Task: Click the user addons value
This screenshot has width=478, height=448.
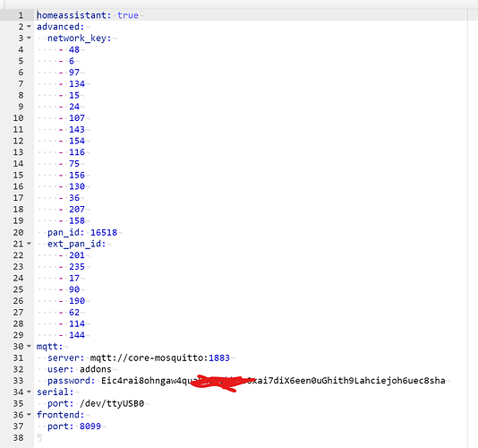Action: (96, 369)
